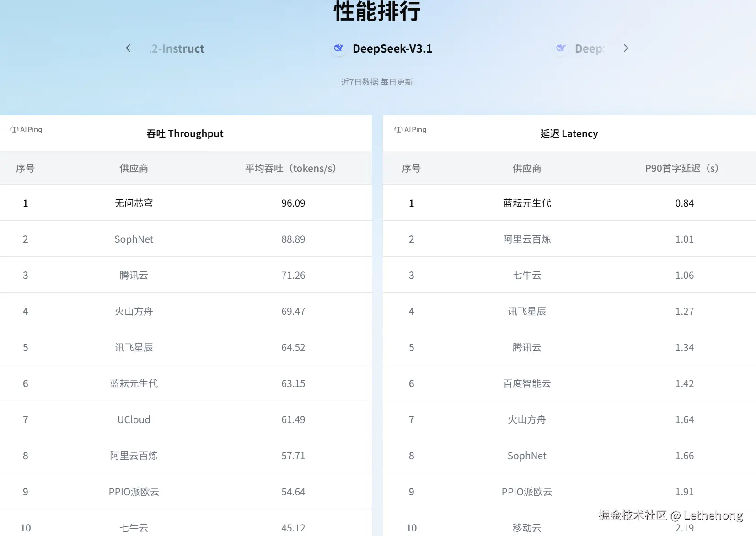Screen dimensions: 756x536
Task: Click the throughput value 64.52
Action: 293,347
